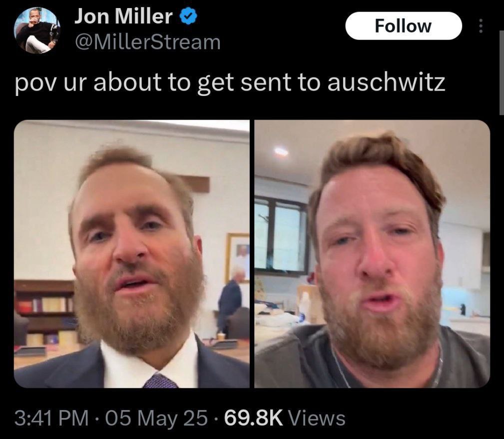This screenshot has width=504, height=439.
Task: Open the three-dot more options menu
Action: (x=481, y=25)
